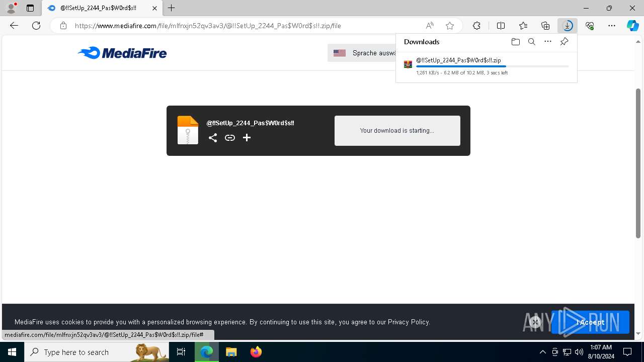Click the file name @!!SetUp_2244_Pas$W0rd$s!! title
Image resolution: width=644 pixels, height=362 pixels.
[250, 123]
